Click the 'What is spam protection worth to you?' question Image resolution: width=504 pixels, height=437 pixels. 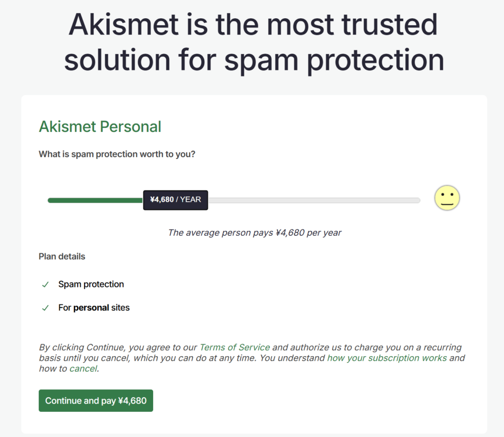click(x=117, y=154)
